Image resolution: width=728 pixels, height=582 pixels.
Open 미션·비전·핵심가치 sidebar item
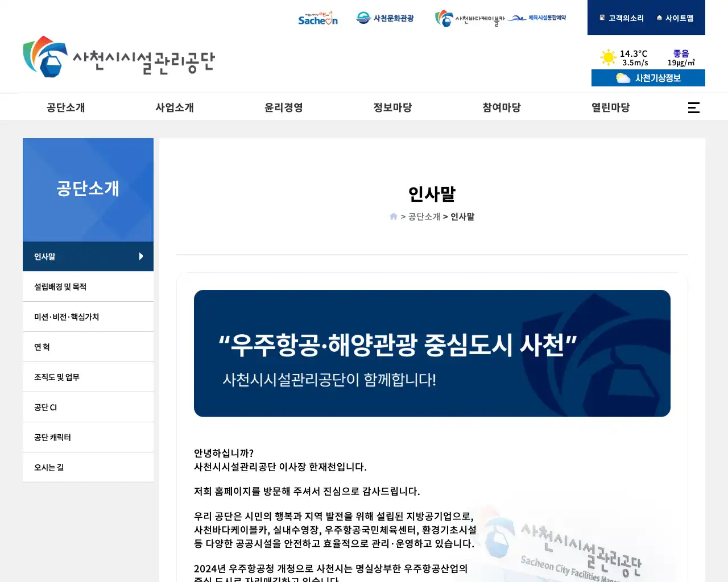pyautogui.click(x=88, y=317)
